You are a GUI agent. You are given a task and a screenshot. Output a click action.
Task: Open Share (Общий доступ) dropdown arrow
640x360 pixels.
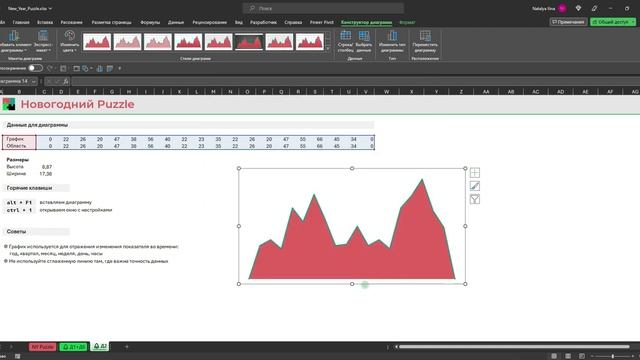click(x=633, y=22)
